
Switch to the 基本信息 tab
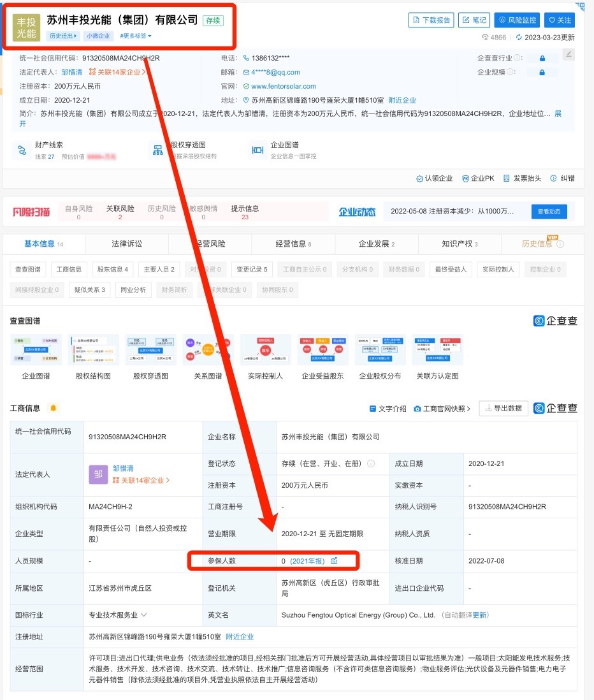pos(44,244)
